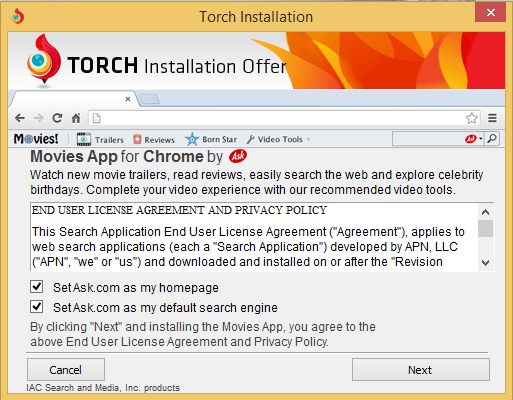Expand the Video Tools dropdown
The width and height of the screenshot is (513, 400).
[278, 139]
